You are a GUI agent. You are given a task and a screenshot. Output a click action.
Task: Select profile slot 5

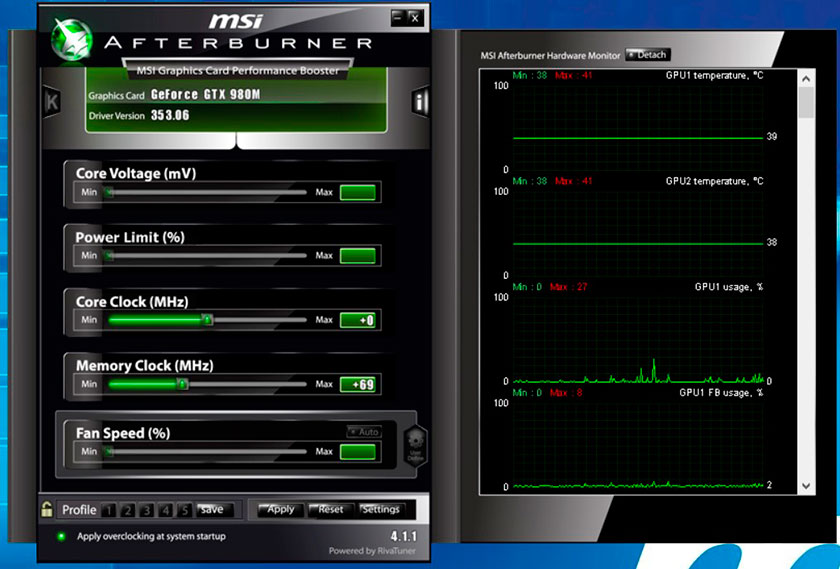click(x=184, y=510)
